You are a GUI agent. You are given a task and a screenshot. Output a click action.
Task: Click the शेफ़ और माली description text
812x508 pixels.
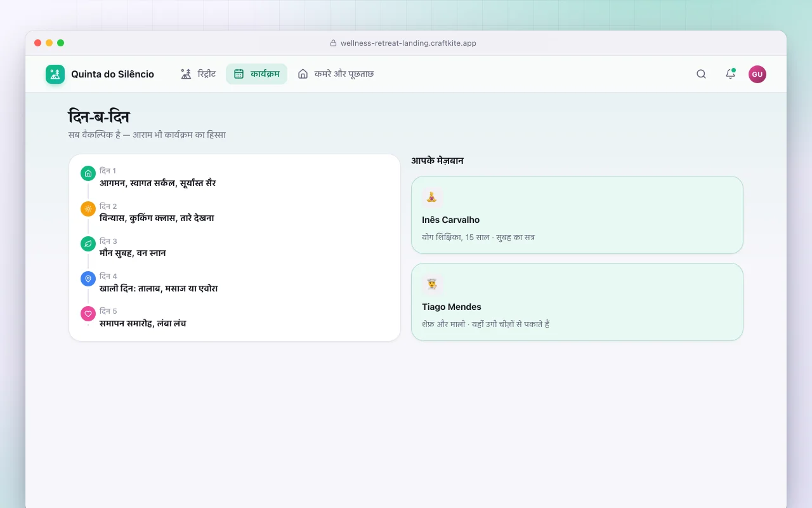click(485, 324)
